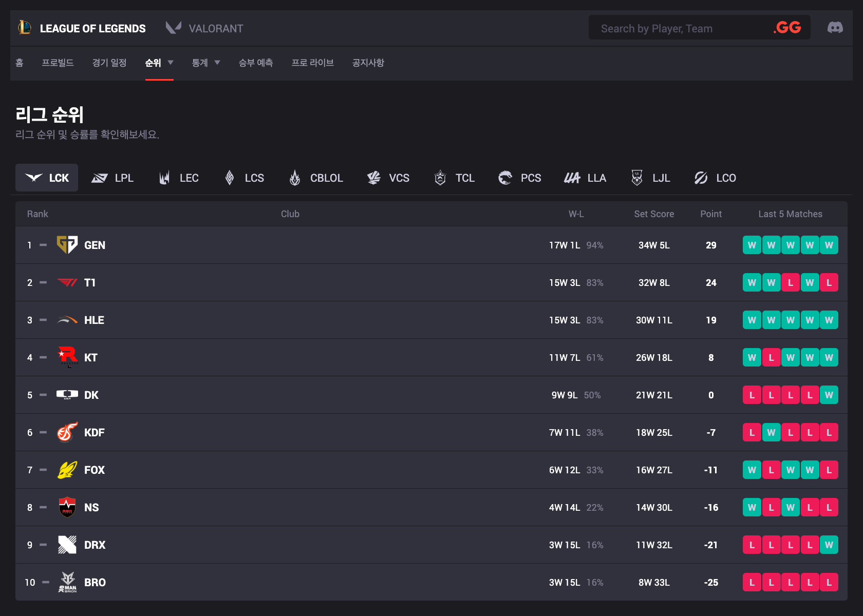The width and height of the screenshot is (863, 616).
Task: Open the 홈 menu item
Action: point(20,63)
